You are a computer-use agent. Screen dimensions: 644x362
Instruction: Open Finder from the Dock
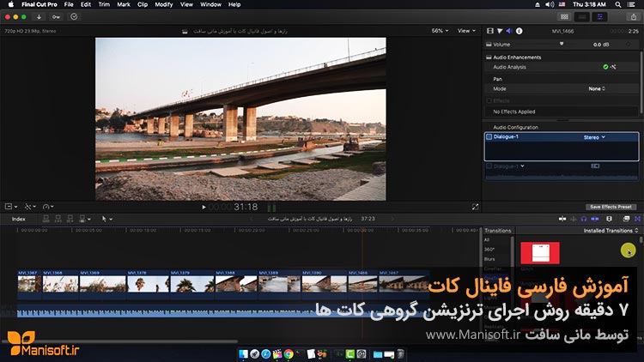coord(243,353)
